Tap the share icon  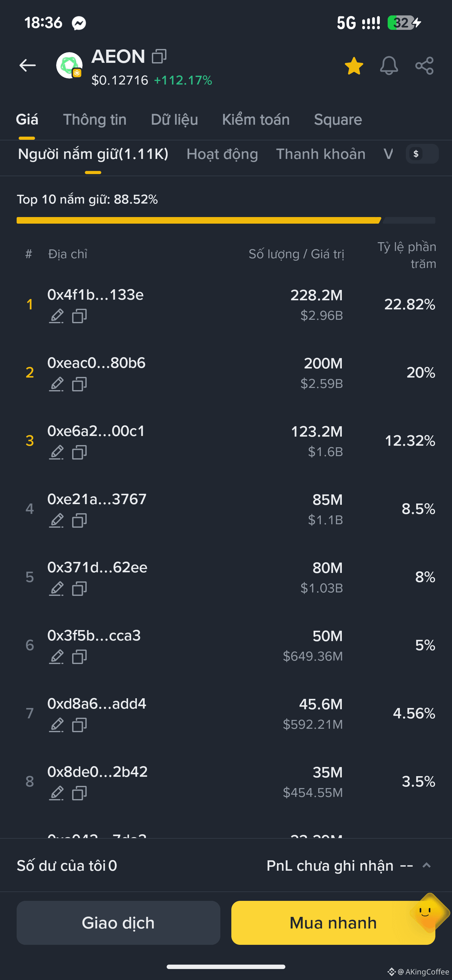click(424, 66)
